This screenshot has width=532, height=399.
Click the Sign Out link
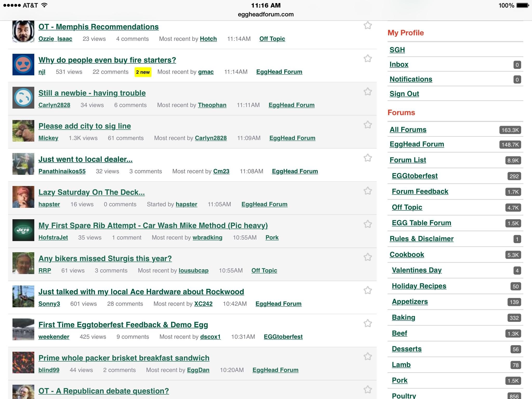404,94
